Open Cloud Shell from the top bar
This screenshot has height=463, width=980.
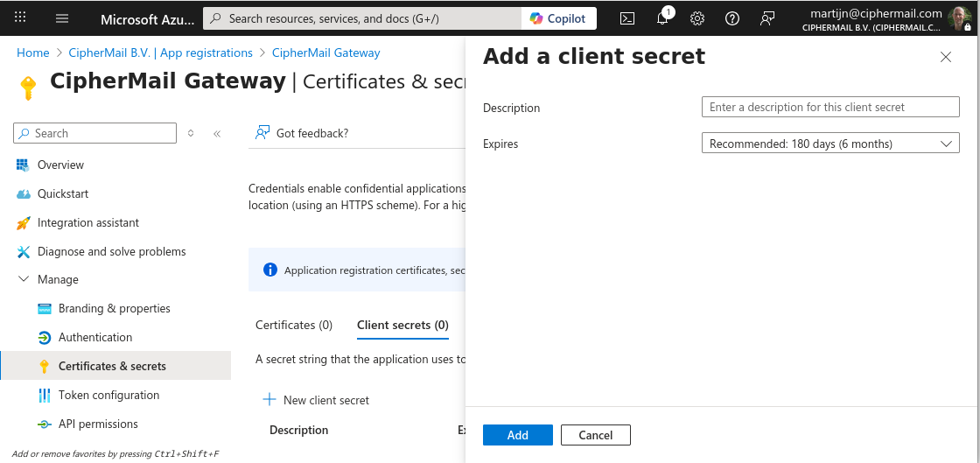[626, 18]
